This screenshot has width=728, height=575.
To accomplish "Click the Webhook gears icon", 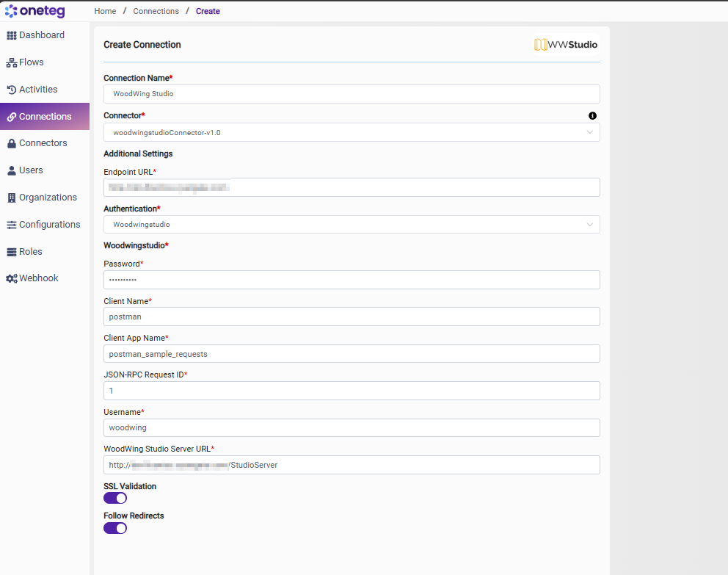I will pyautogui.click(x=12, y=278).
